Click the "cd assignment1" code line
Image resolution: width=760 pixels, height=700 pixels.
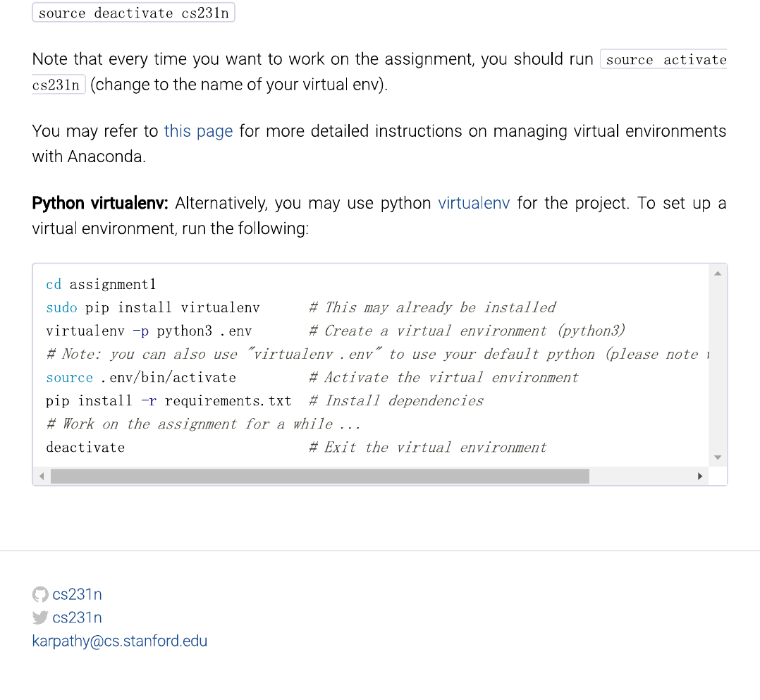(x=101, y=284)
